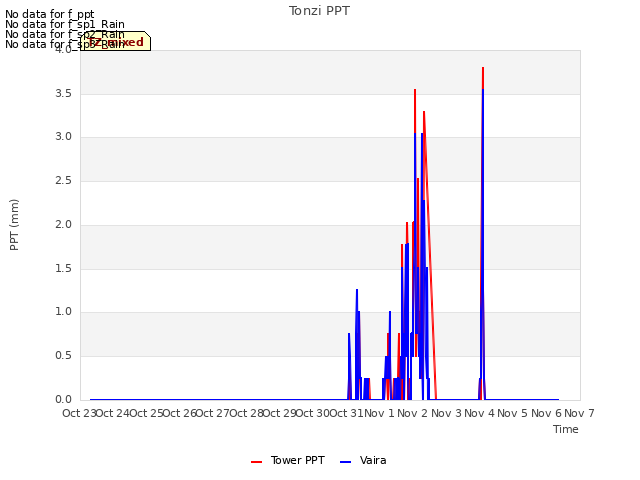
Task: Click the 'Time' x-axis label
Action: tap(566, 429)
